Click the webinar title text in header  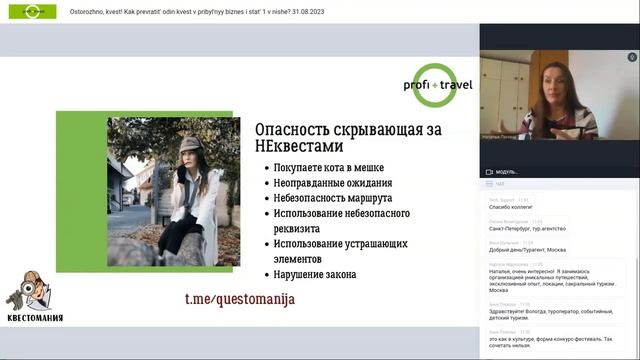[x=197, y=12]
